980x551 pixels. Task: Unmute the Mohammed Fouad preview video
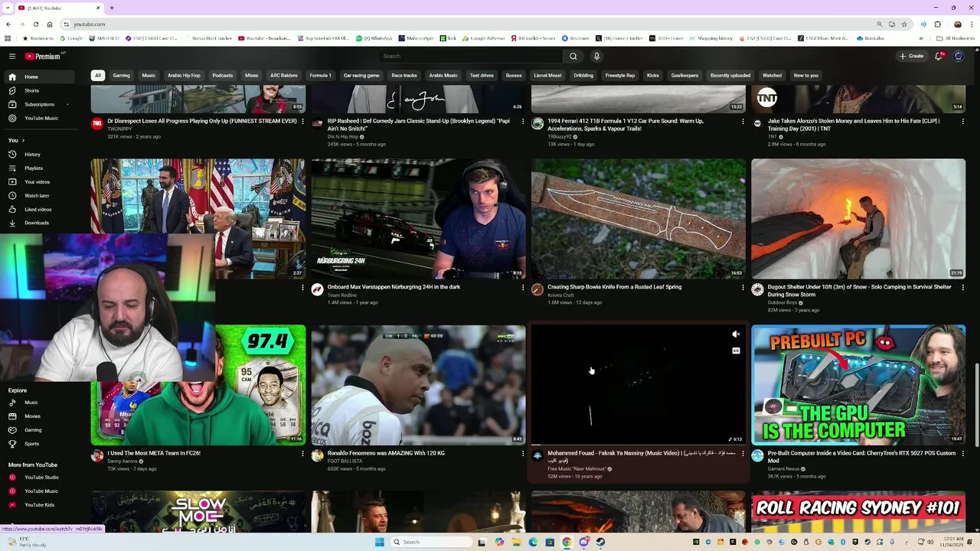[x=736, y=334]
